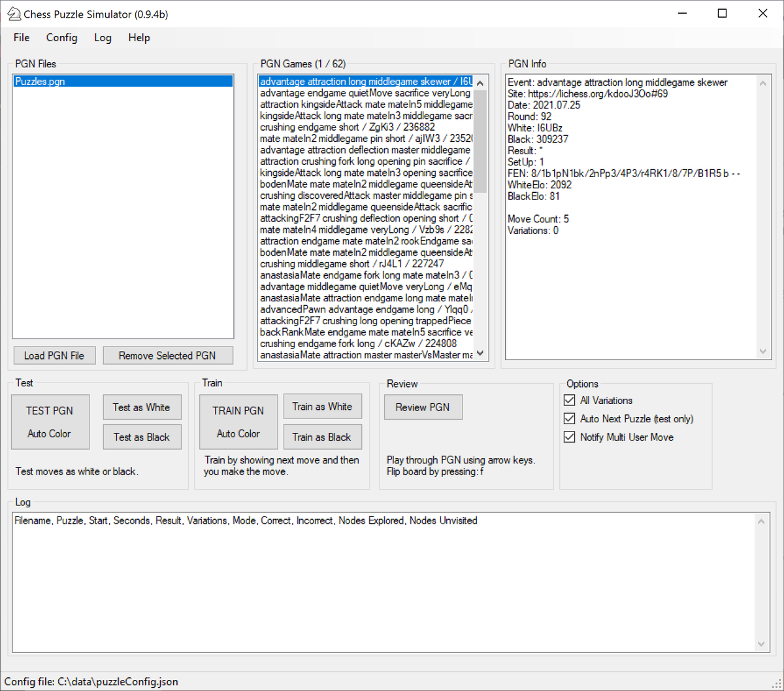The height and width of the screenshot is (691, 784).
Task: Click the PGN Games scrollbar thumb
Action: (480, 142)
